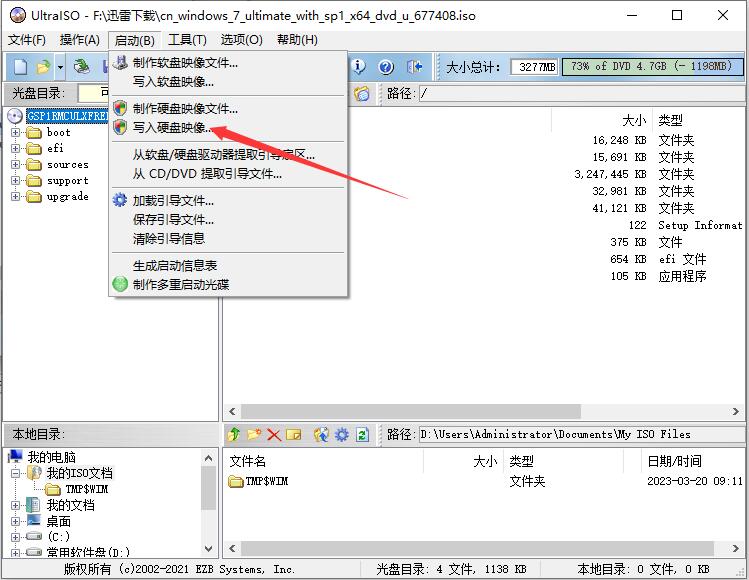Click the upper horizontal scrollbar right arrow
Screen dimensions: 749x580
tap(736, 411)
